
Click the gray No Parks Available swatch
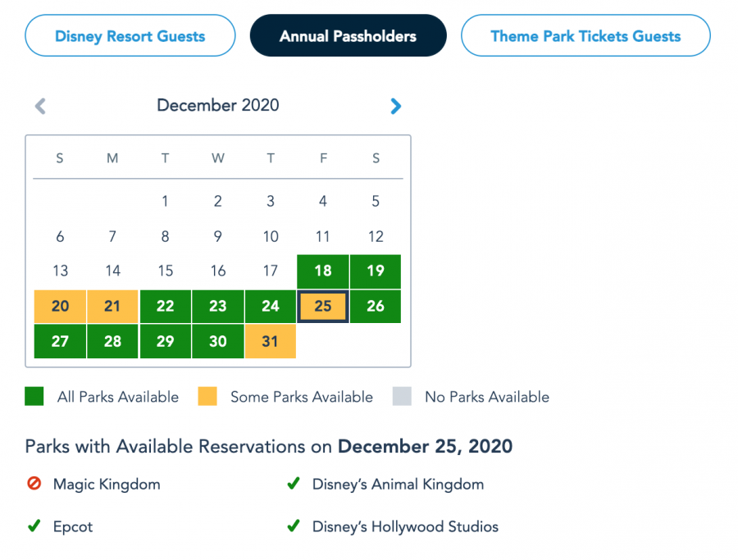402,397
